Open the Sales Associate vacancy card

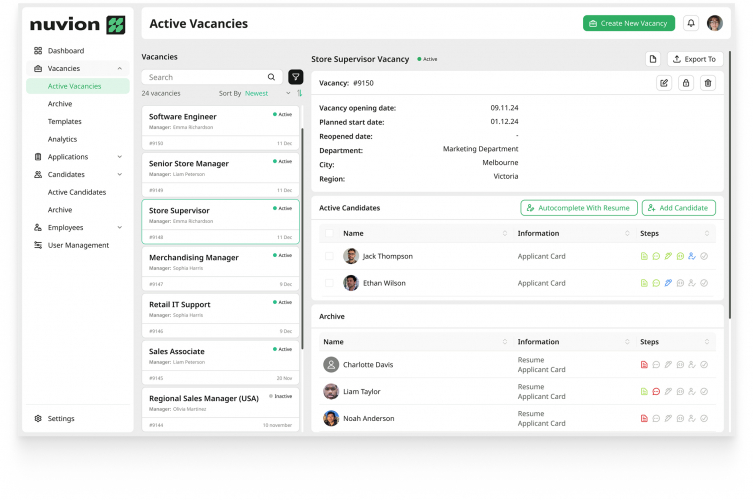click(220, 363)
